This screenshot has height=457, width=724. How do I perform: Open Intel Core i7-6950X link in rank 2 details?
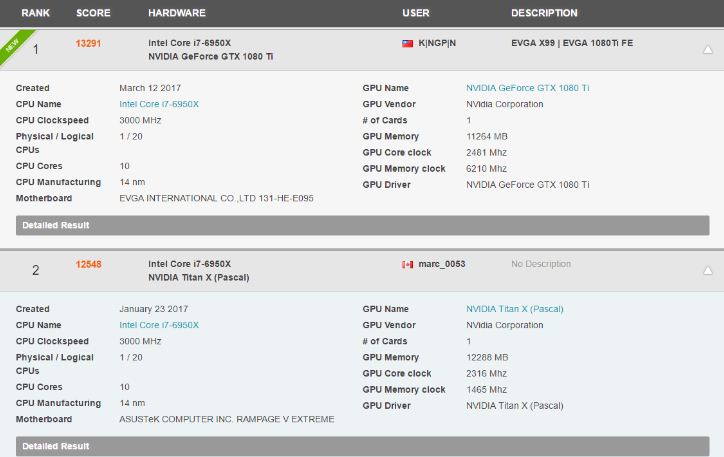coord(159,325)
